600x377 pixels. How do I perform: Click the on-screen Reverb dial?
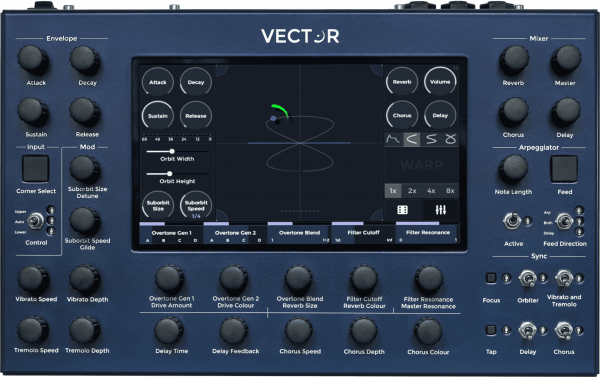[x=402, y=82]
